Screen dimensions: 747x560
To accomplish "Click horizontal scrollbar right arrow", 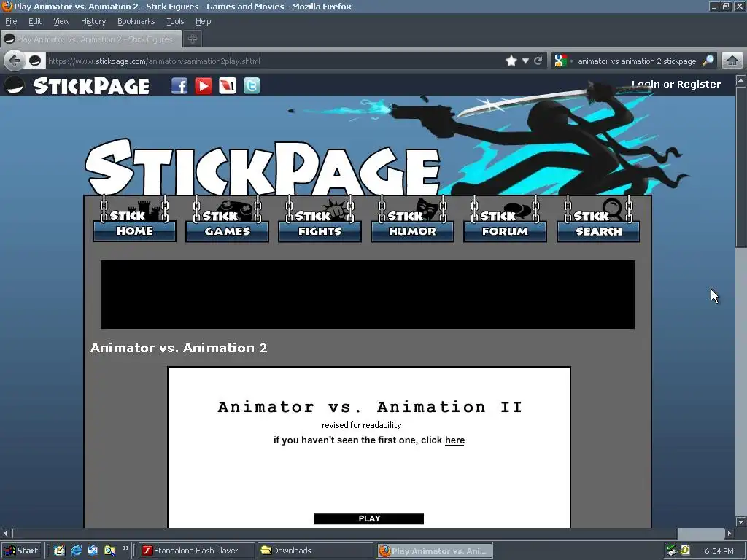I will 729,533.
